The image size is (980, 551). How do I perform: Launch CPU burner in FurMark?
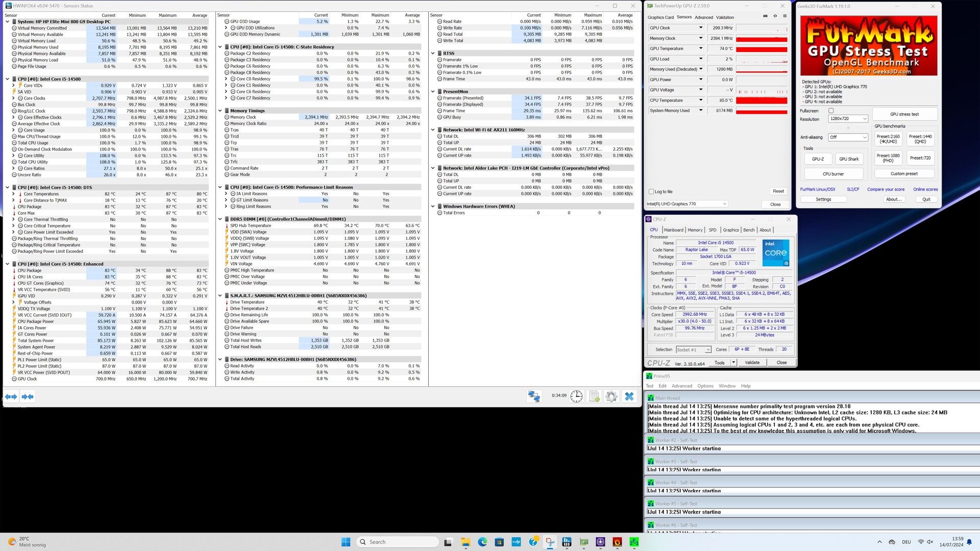(833, 174)
